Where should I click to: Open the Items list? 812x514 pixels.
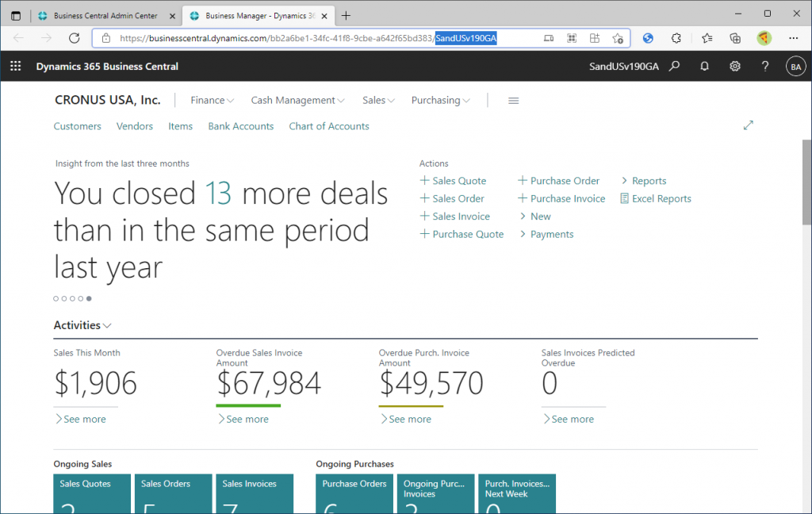point(180,126)
